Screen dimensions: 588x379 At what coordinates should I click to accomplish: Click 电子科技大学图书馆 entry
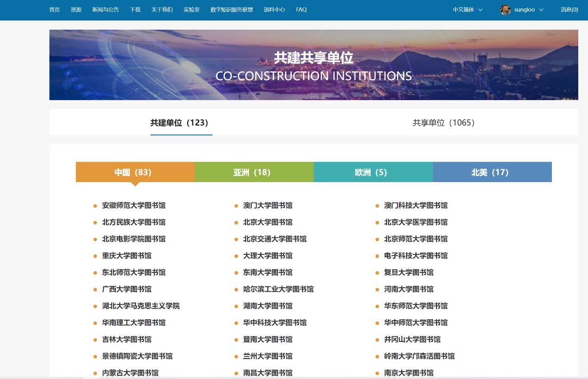416,255
